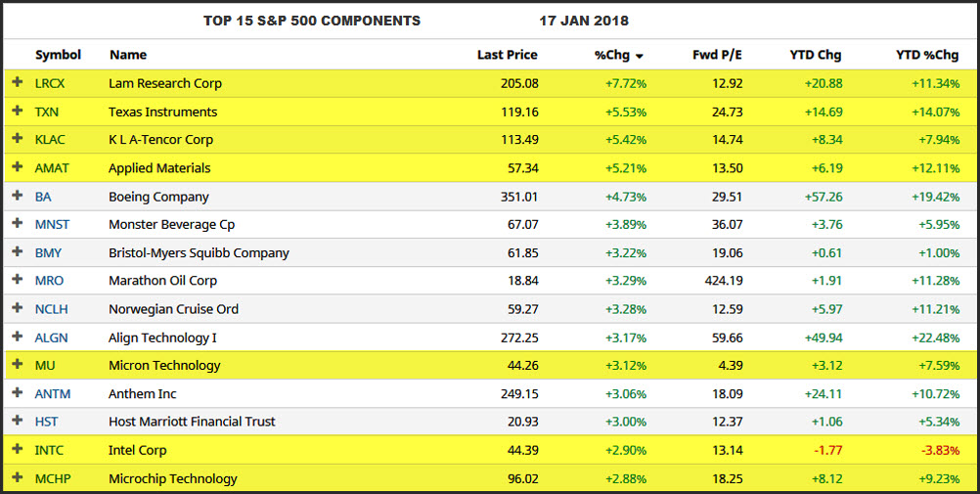Click the YTD %Chg column header
This screenshot has width=980, height=494.
point(927,55)
